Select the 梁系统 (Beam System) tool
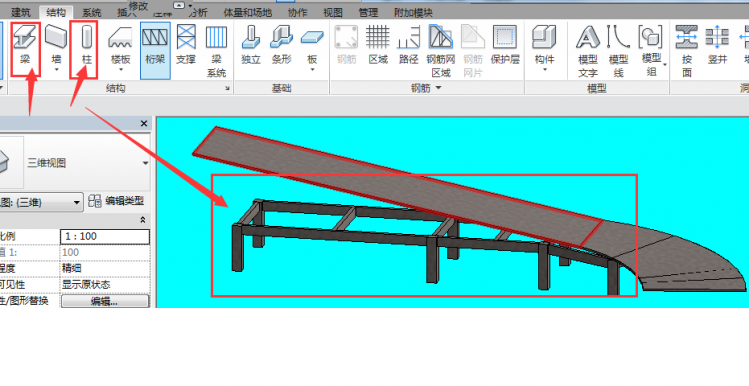Screen dimensions: 749x386 [x=216, y=52]
